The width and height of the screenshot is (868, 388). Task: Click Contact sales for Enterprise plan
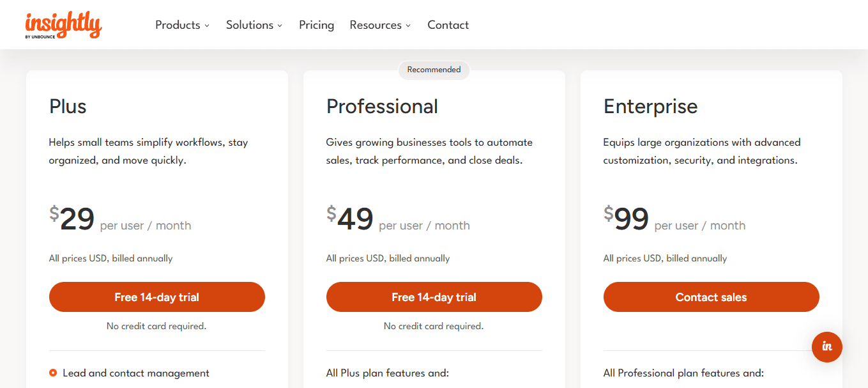[711, 297]
